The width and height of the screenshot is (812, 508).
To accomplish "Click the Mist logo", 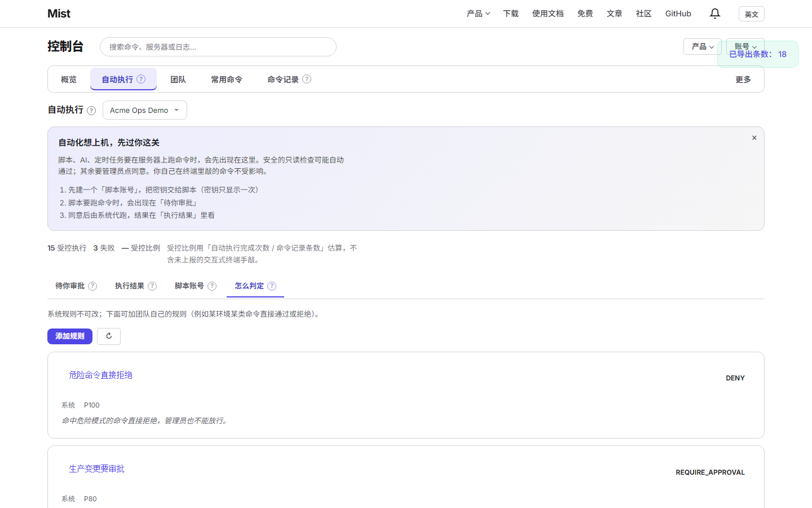I will pyautogui.click(x=59, y=14).
